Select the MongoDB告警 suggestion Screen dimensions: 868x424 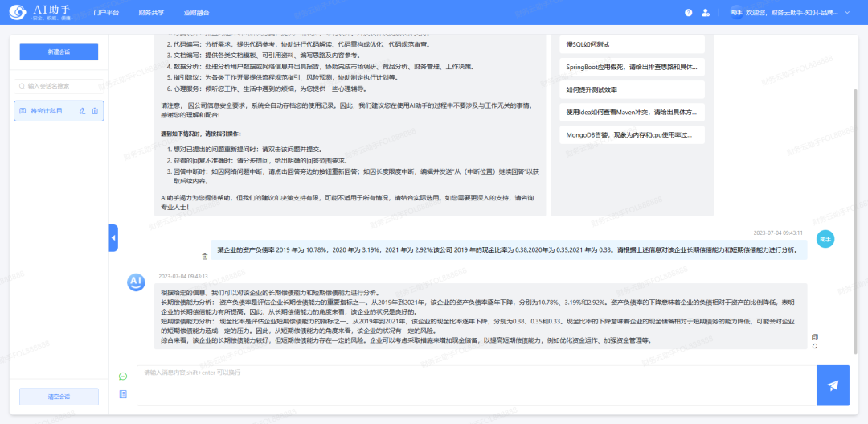(632, 134)
